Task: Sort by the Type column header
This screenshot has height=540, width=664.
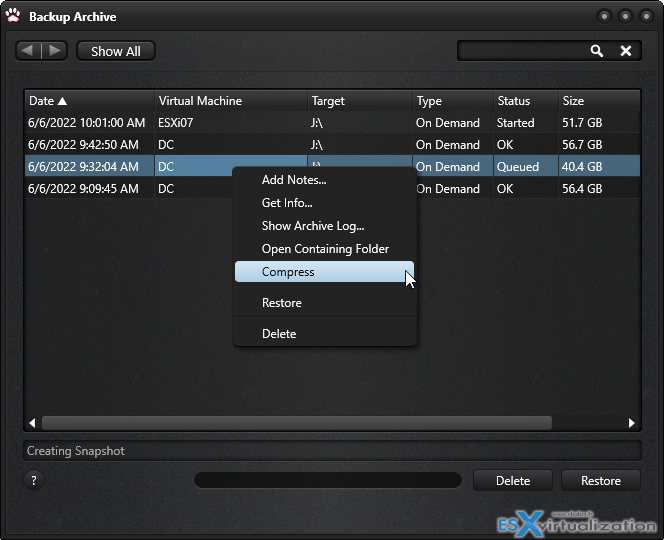Action: (x=453, y=101)
